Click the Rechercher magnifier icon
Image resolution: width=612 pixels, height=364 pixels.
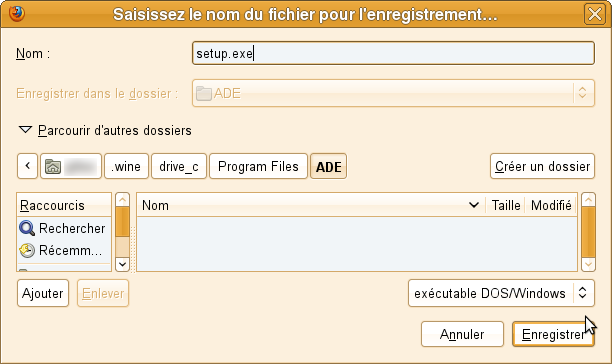[x=27, y=228]
